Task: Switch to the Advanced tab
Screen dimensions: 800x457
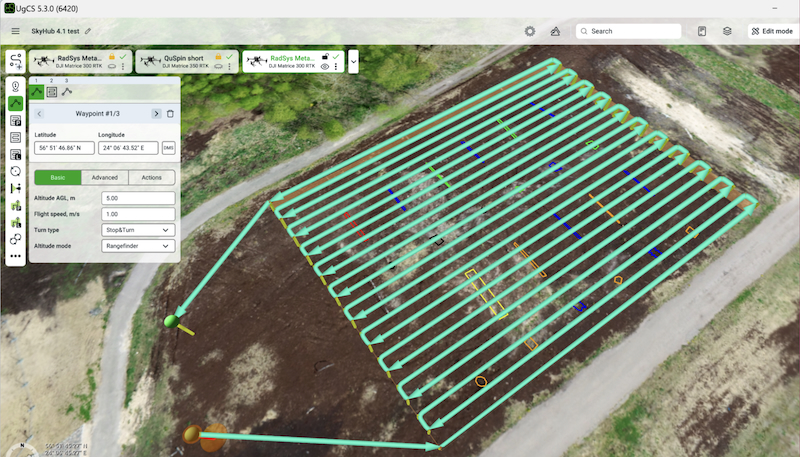Action: click(104, 178)
